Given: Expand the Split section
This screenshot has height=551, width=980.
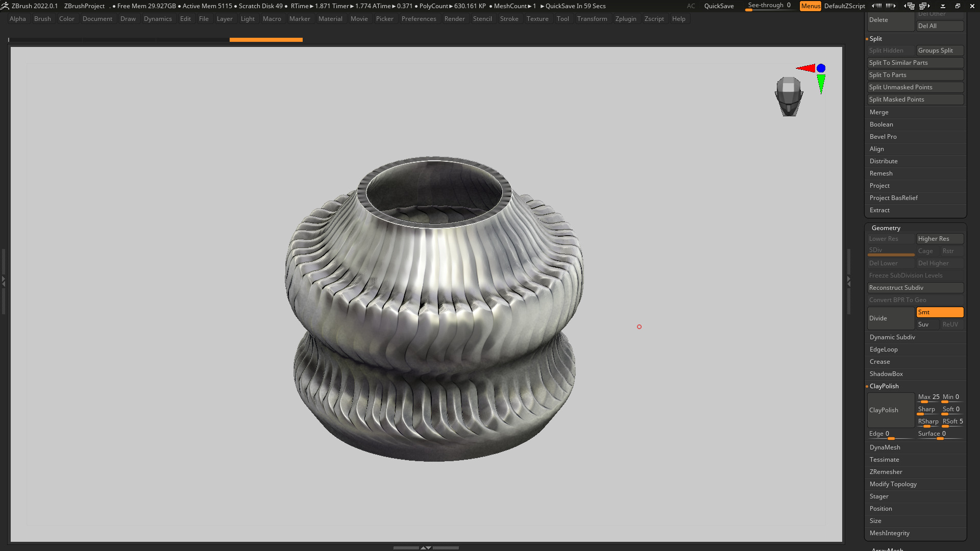Looking at the screenshot, I should [876, 39].
